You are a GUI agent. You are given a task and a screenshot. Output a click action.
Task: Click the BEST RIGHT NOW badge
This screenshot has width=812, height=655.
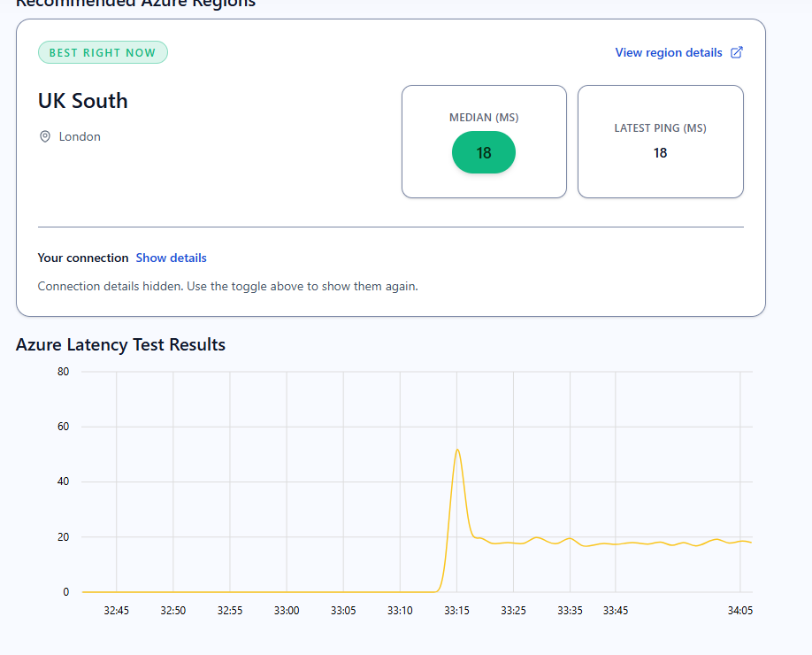coord(103,52)
